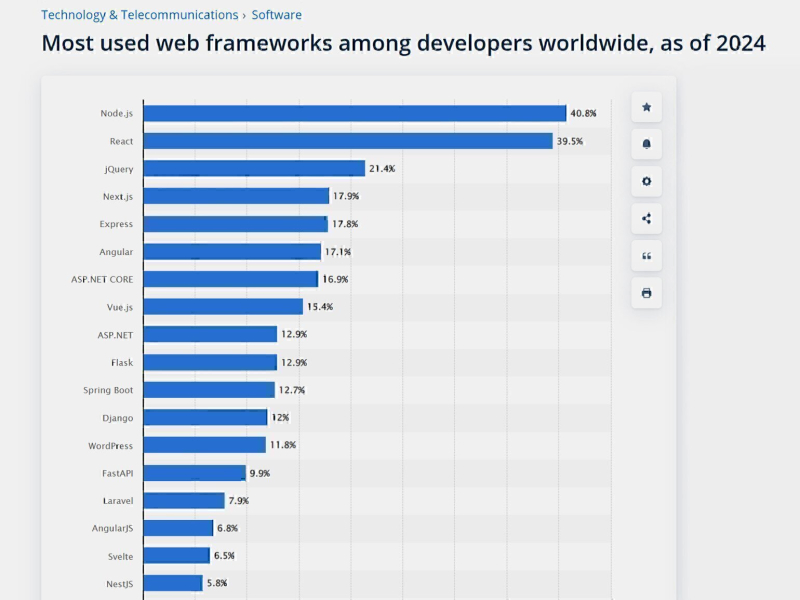
Task: Click the "Node.js" axis label
Action: (116, 113)
